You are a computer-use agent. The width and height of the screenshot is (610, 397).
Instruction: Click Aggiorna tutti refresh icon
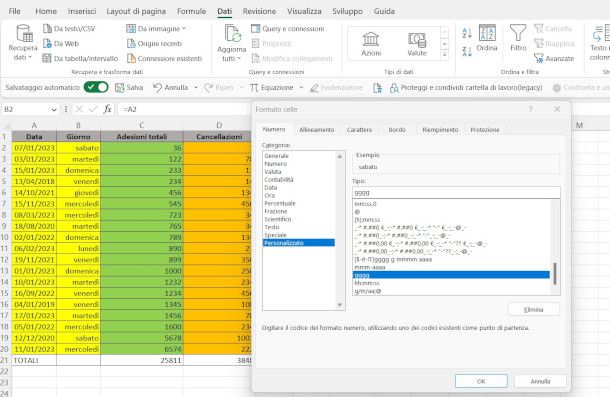[x=233, y=34]
